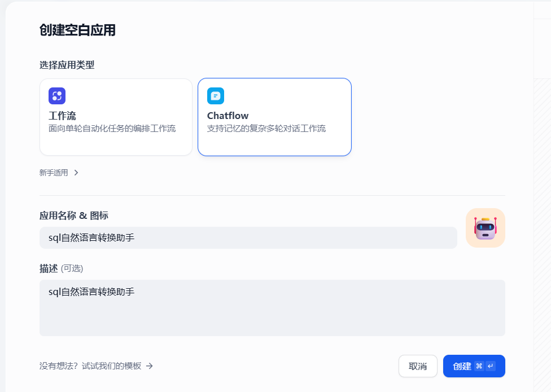Click the 描述 (可选) label

tap(61, 268)
